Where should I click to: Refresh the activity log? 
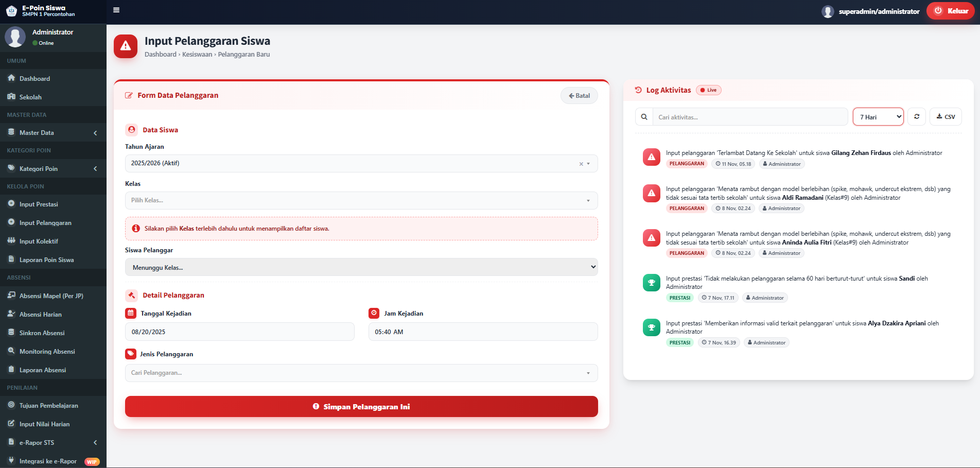(917, 116)
